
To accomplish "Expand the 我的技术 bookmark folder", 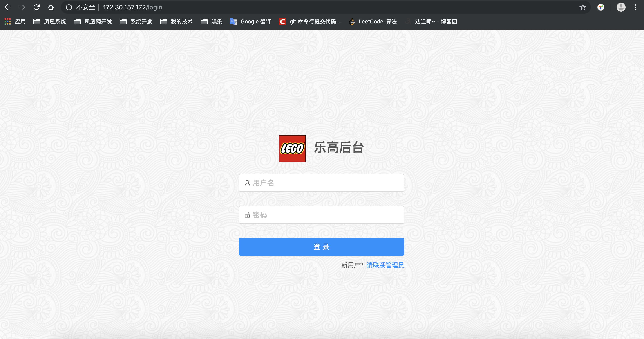I will click(177, 22).
